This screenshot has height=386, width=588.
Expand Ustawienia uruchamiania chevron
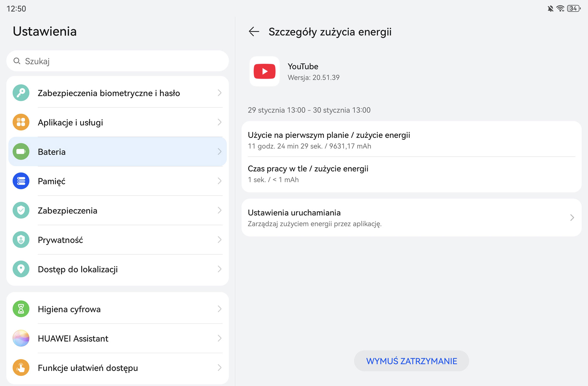572,218
